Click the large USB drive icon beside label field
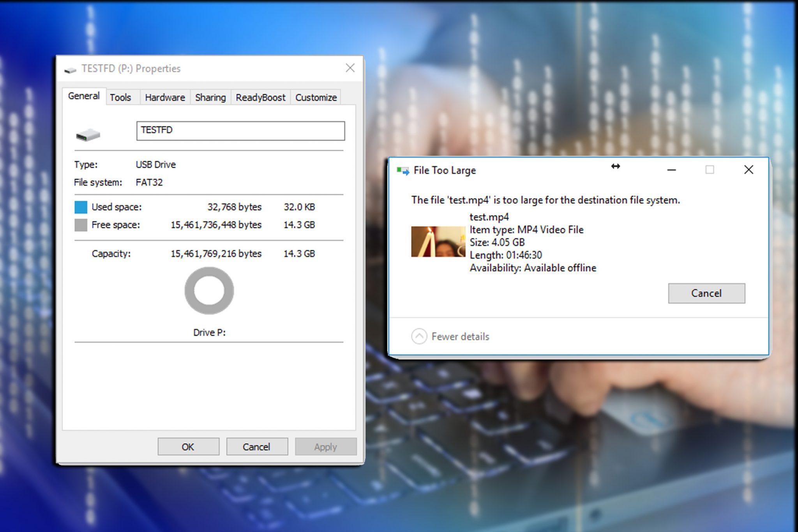The height and width of the screenshot is (532, 798). [x=88, y=135]
